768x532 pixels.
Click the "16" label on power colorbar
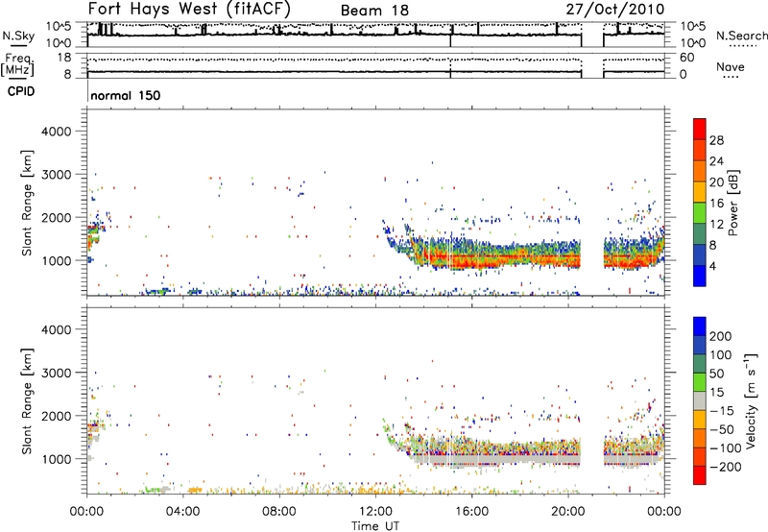[x=716, y=204]
